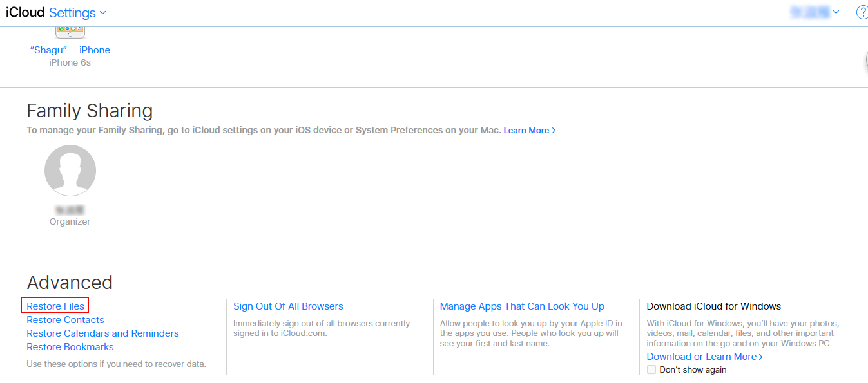The image size is (868, 383).
Task: Click the iPhone 6s model label
Action: coord(70,62)
